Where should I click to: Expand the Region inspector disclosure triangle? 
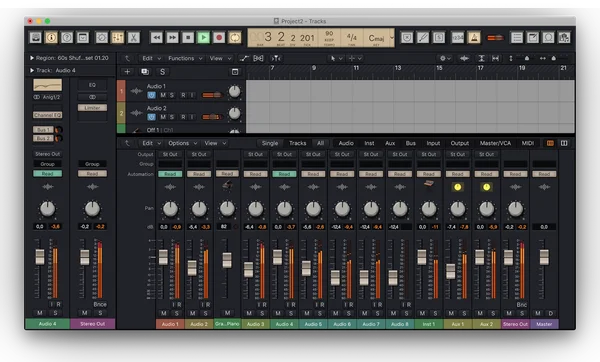(x=32, y=58)
